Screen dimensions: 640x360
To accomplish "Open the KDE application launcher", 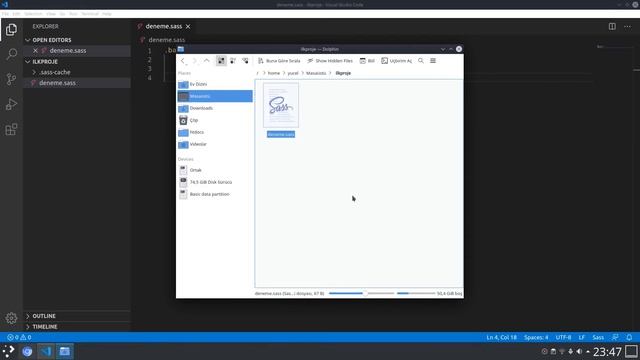I will 8,351.
